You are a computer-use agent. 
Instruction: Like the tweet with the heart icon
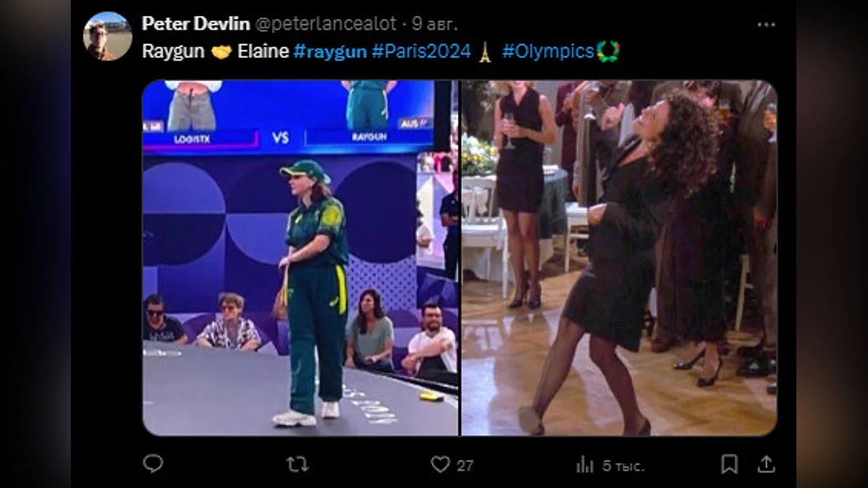coord(440,464)
